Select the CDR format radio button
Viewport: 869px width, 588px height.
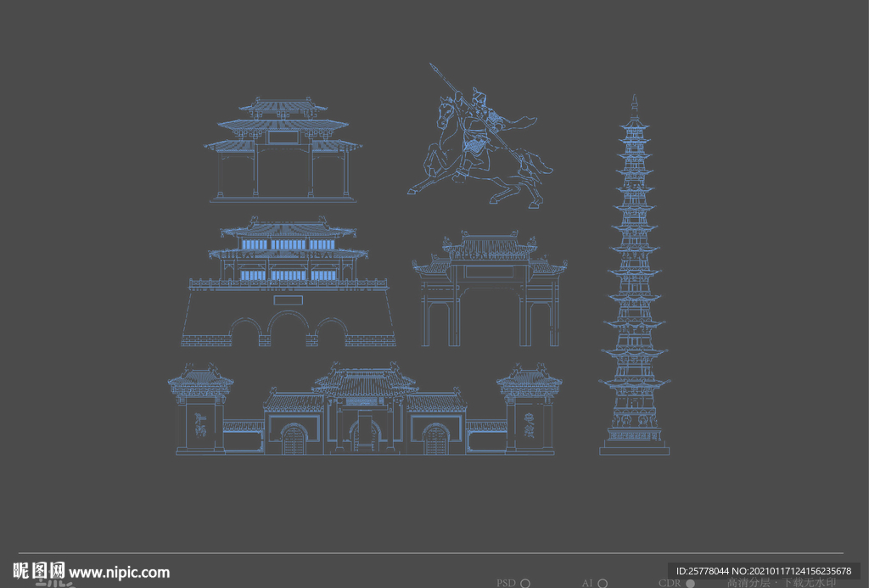coord(690,583)
